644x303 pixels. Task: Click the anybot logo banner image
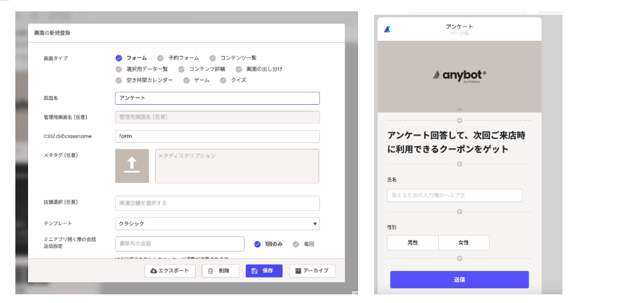pyautogui.click(x=459, y=76)
